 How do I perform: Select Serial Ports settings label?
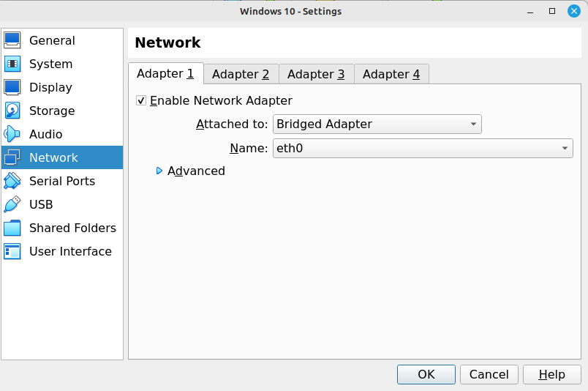(62, 181)
